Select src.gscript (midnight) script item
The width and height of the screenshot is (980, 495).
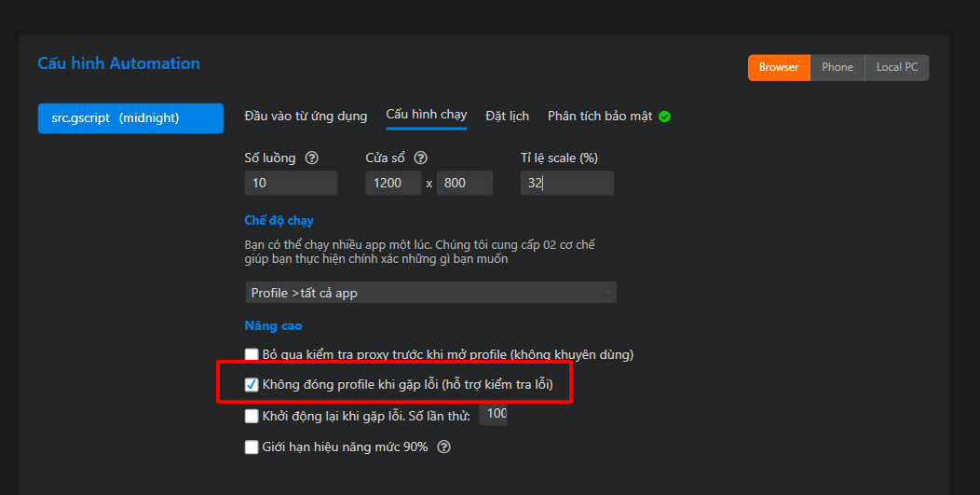coord(130,118)
